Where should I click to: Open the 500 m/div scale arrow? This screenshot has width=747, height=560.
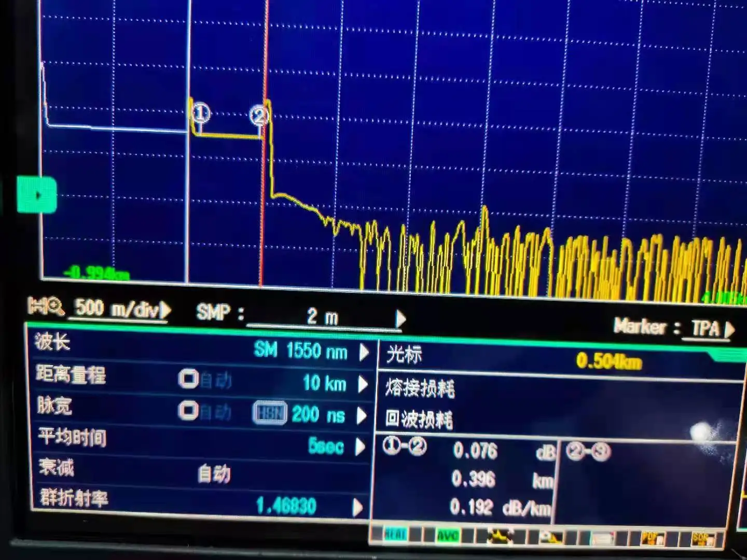(165, 310)
